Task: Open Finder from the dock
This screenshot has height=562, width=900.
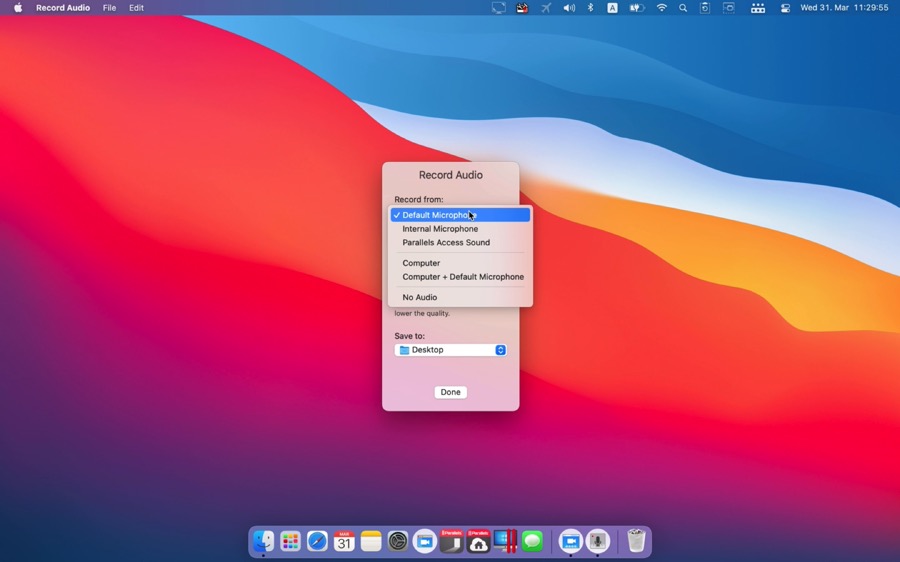Action: (x=263, y=541)
